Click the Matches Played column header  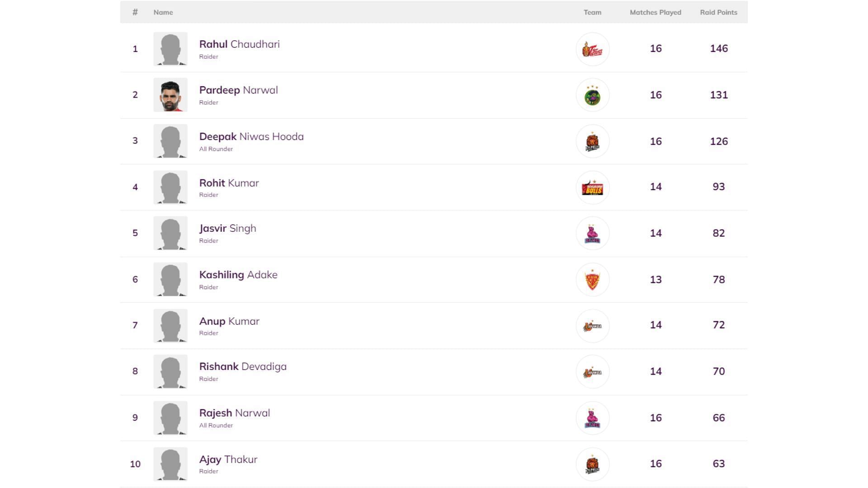coord(655,12)
